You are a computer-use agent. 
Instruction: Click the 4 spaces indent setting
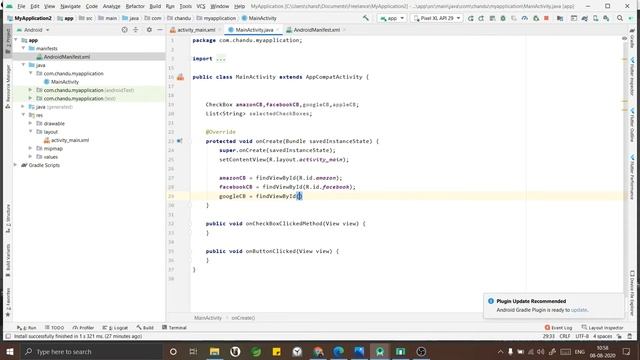[602, 336]
